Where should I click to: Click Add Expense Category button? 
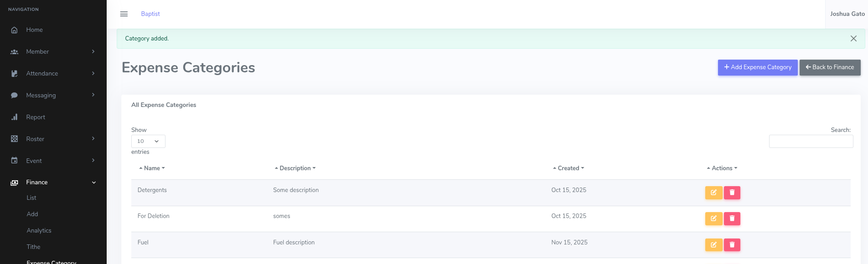pyautogui.click(x=757, y=67)
